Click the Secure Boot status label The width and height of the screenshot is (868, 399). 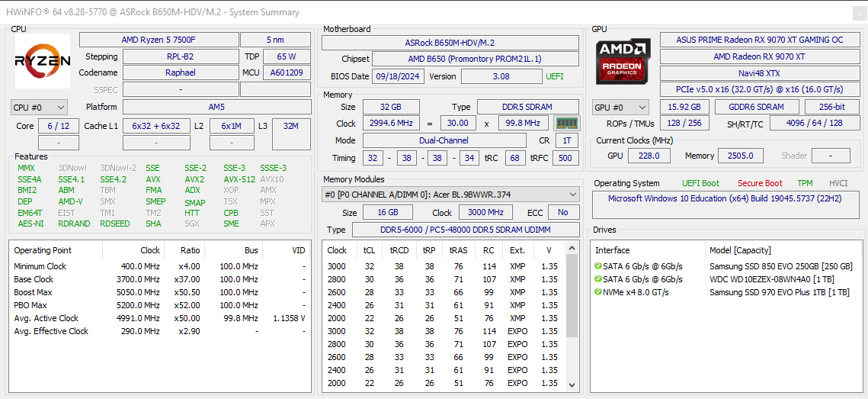pos(760,183)
